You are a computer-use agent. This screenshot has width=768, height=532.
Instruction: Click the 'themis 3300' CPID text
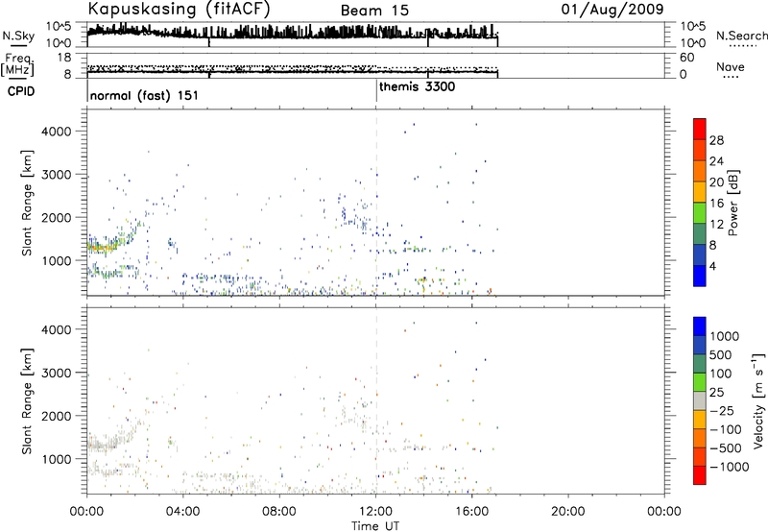417,87
